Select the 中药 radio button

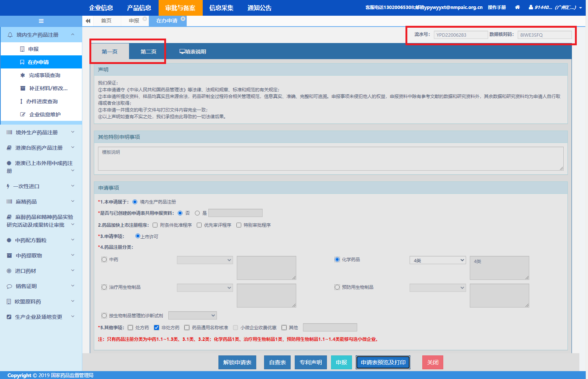pos(104,260)
